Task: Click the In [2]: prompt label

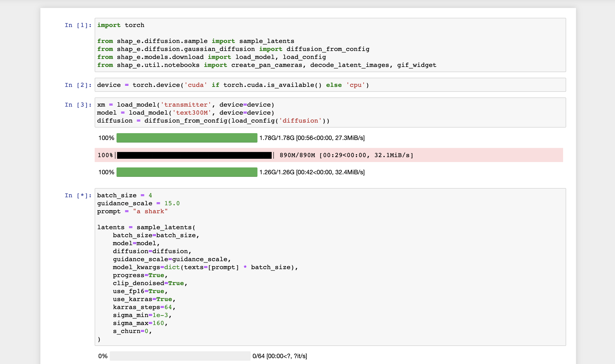Action: (78, 85)
